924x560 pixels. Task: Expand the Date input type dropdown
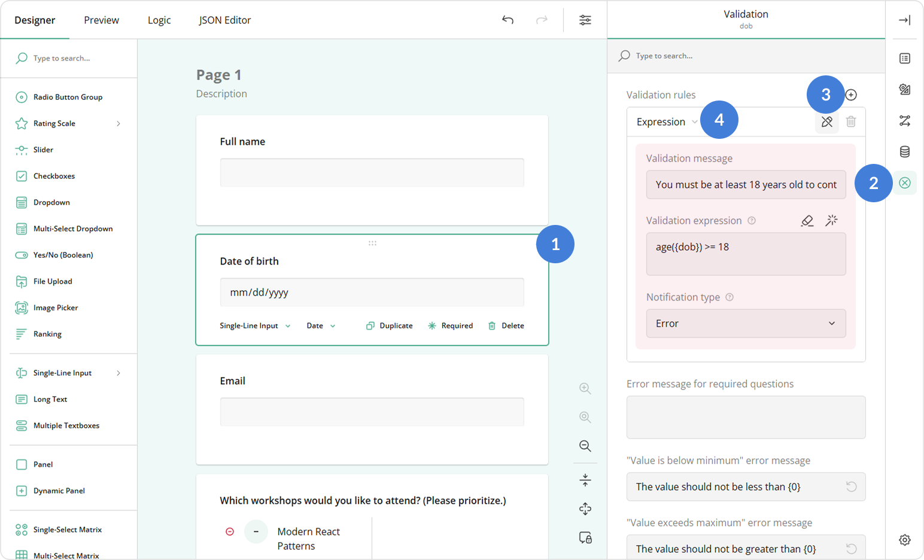pos(321,325)
